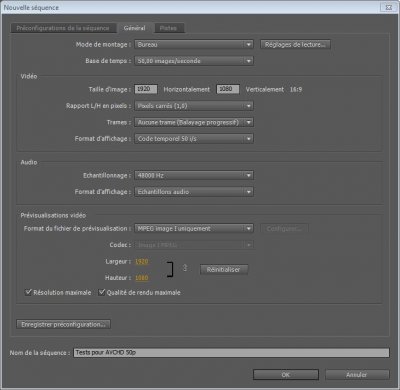
Task: Click the Réinitialiser button
Action: 224,269
